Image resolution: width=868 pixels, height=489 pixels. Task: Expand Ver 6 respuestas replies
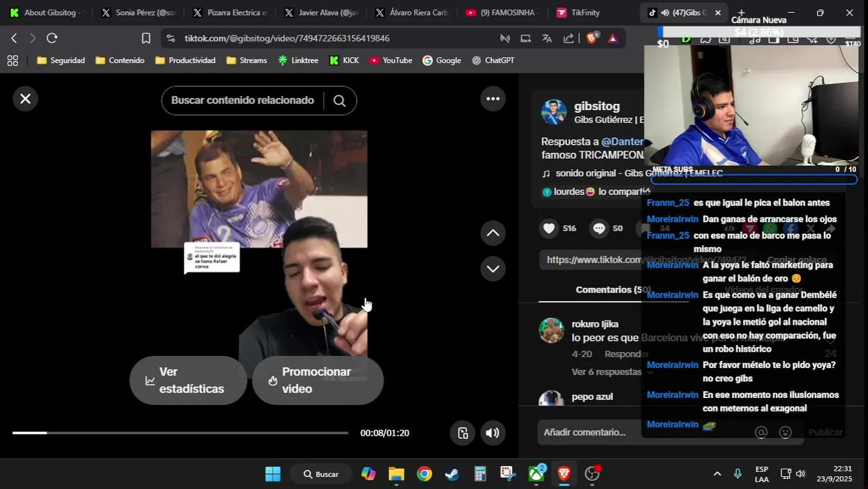pos(611,372)
